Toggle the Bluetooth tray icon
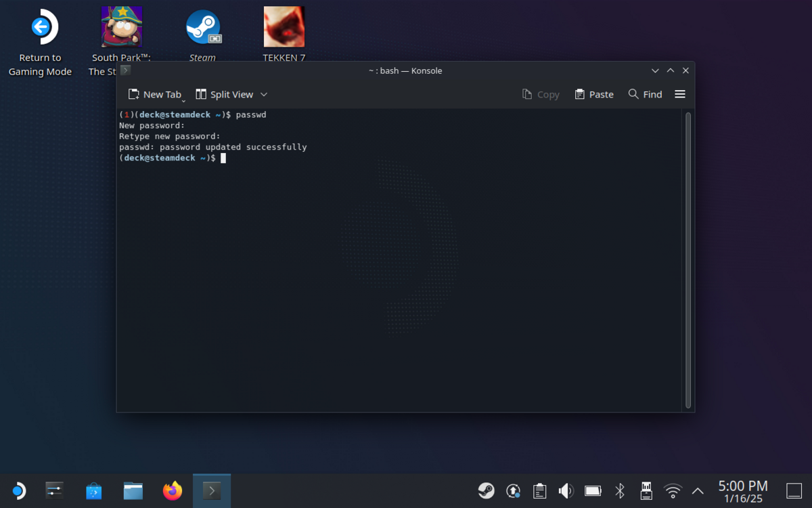Screen dimensions: 812x508 (620, 490)
